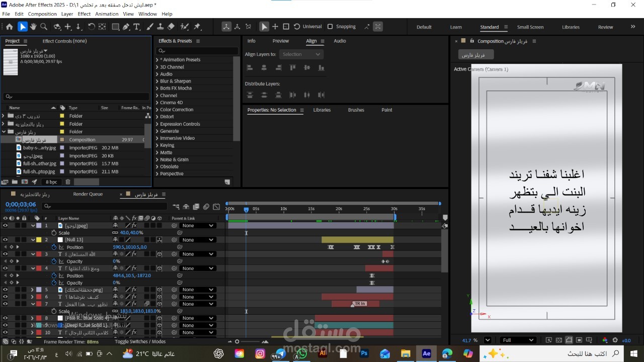Toggle visibility of layer 5 png
Viewport: 644px width, 362px height.
[x=5, y=290]
